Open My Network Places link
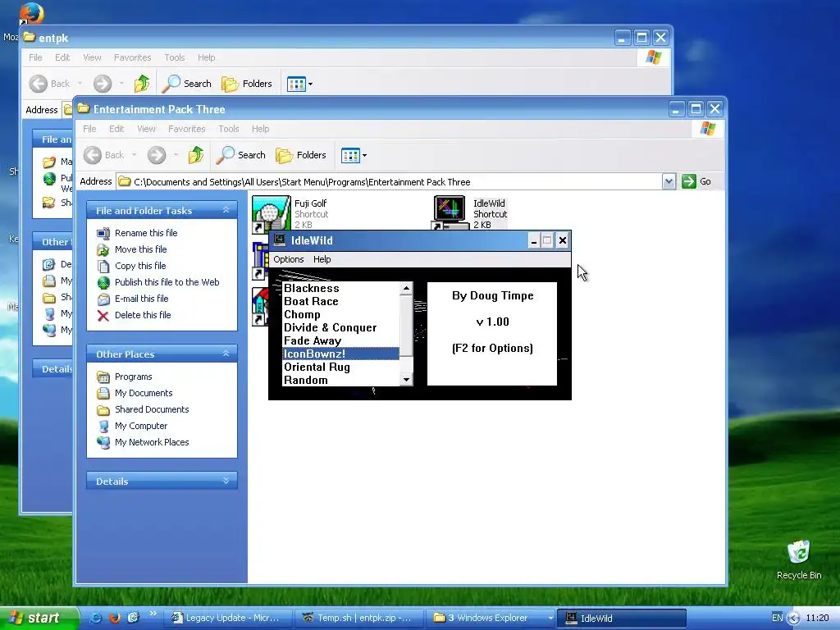The image size is (840, 630). (152, 442)
